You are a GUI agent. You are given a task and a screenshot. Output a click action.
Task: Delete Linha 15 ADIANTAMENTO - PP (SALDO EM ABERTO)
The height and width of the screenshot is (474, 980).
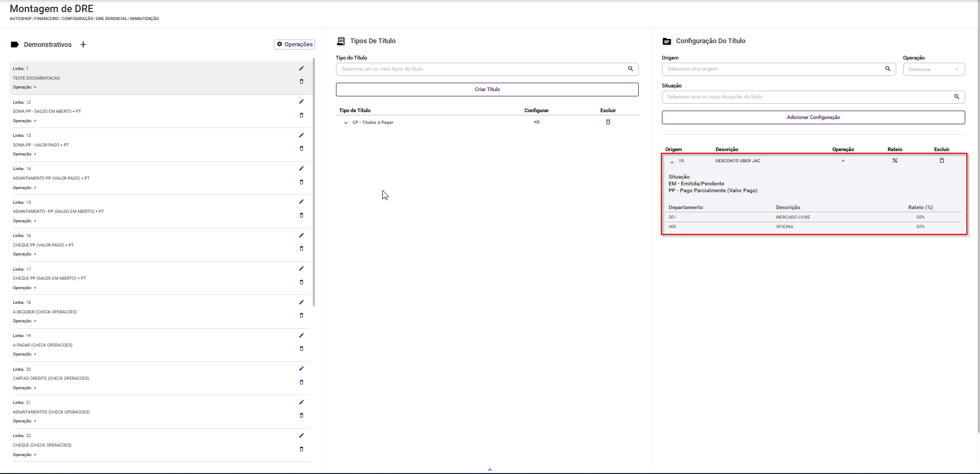click(301, 215)
